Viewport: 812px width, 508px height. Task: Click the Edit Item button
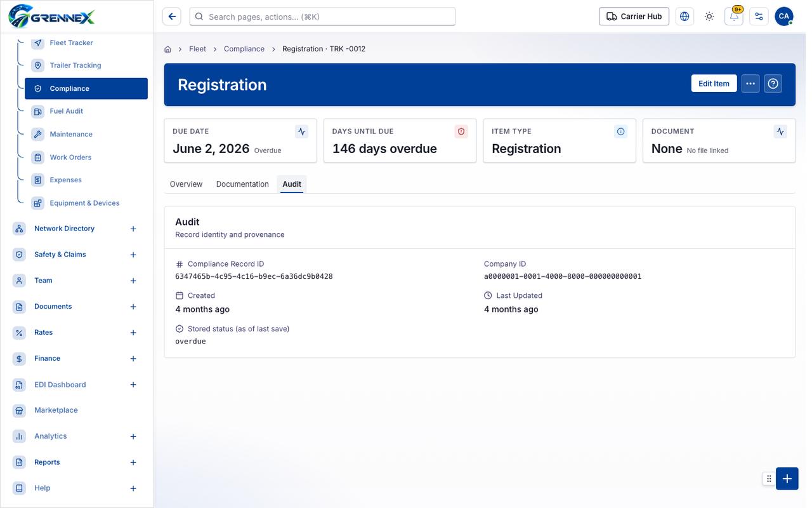pos(714,84)
